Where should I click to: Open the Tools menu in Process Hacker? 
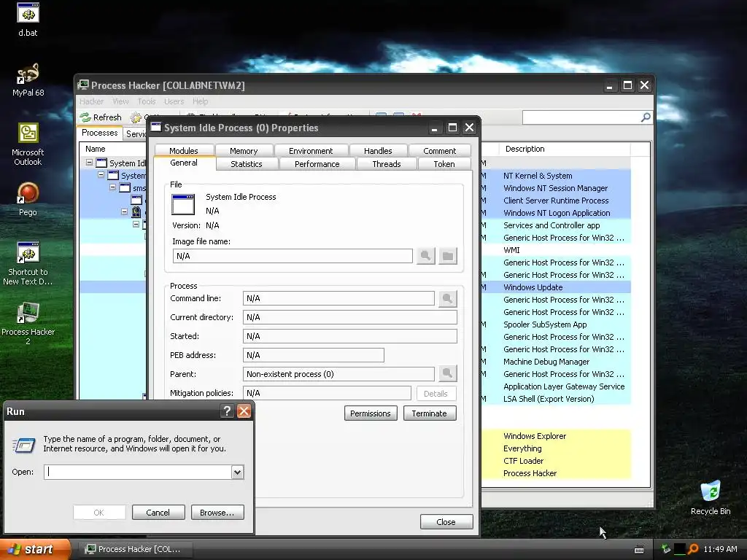[x=147, y=101]
